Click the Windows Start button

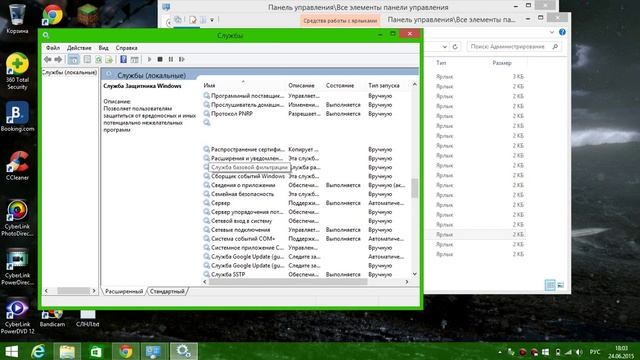(x=11, y=351)
